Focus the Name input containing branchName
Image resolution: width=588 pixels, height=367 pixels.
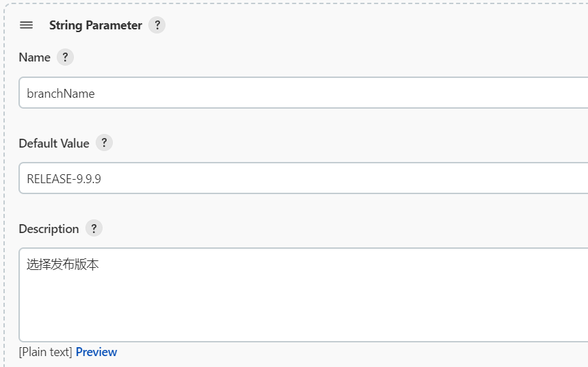click(x=304, y=92)
